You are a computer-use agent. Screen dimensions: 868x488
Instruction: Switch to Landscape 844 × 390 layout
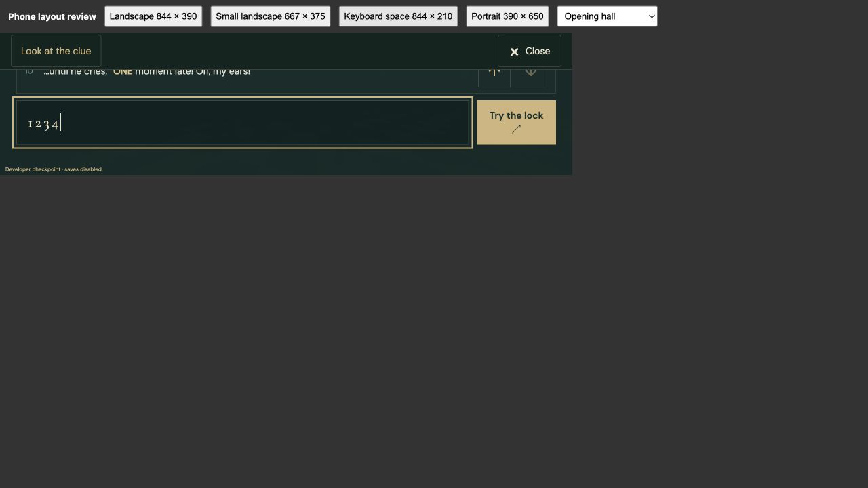(x=153, y=16)
